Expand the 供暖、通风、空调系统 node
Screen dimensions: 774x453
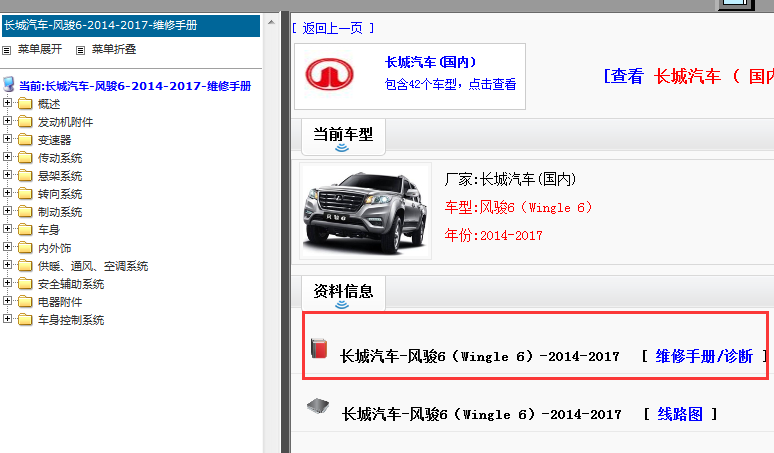click(x=7, y=264)
